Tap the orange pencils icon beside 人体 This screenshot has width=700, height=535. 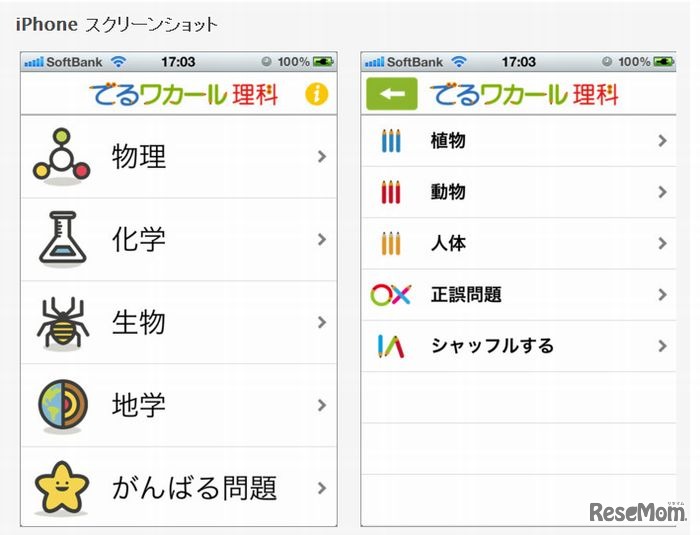(x=391, y=243)
